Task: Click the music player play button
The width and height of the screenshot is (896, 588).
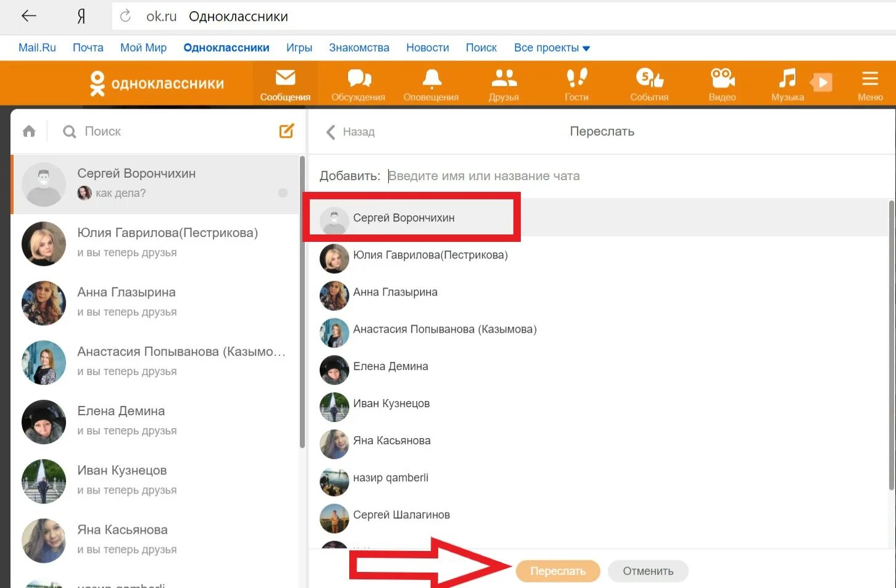Action: tap(822, 82)
